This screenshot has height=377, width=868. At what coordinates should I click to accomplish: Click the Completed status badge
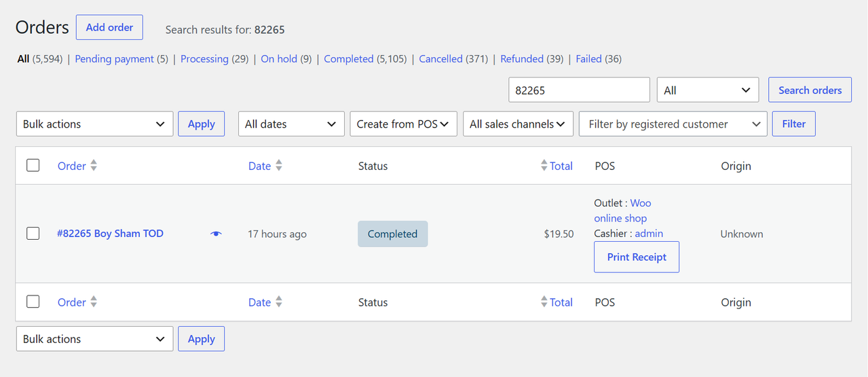pyautogui.click(x=392, y=234)
